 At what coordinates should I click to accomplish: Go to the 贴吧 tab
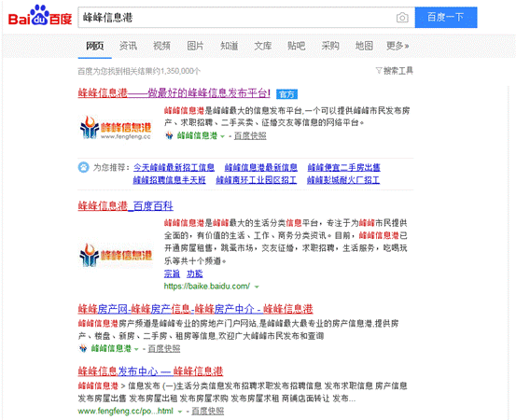(296, 46)
